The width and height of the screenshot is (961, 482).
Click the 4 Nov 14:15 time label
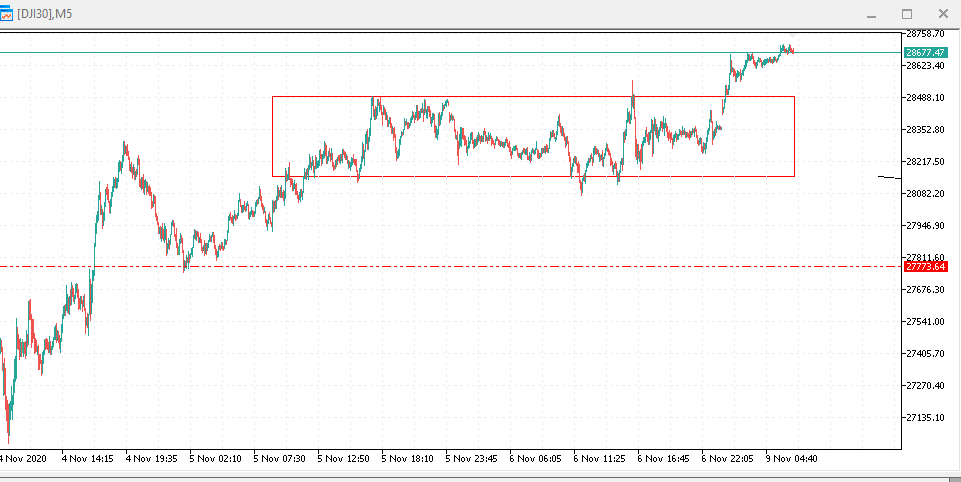(x=88, y=458)
